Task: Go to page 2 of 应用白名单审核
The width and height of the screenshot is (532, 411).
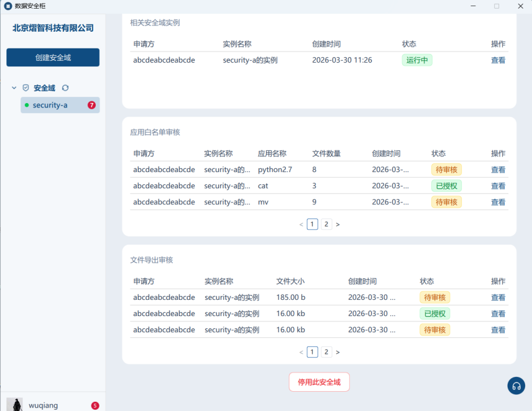Action: (326, 224)
